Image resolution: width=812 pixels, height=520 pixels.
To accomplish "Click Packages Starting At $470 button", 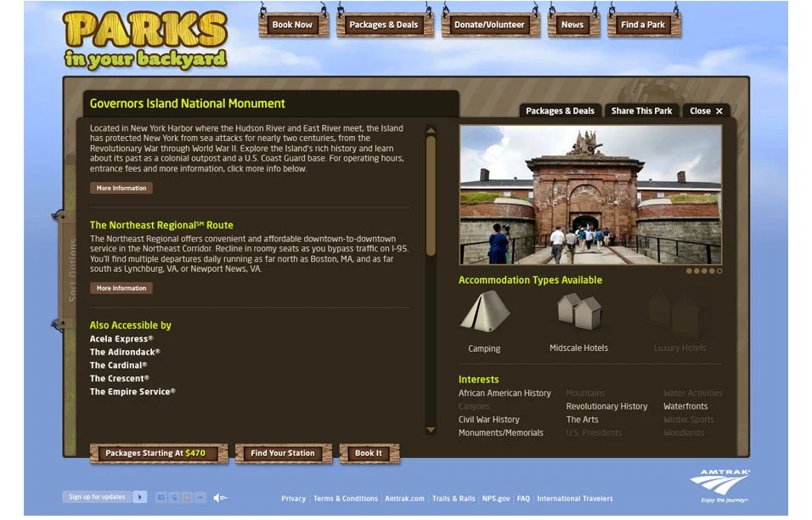I will [159, 453].
